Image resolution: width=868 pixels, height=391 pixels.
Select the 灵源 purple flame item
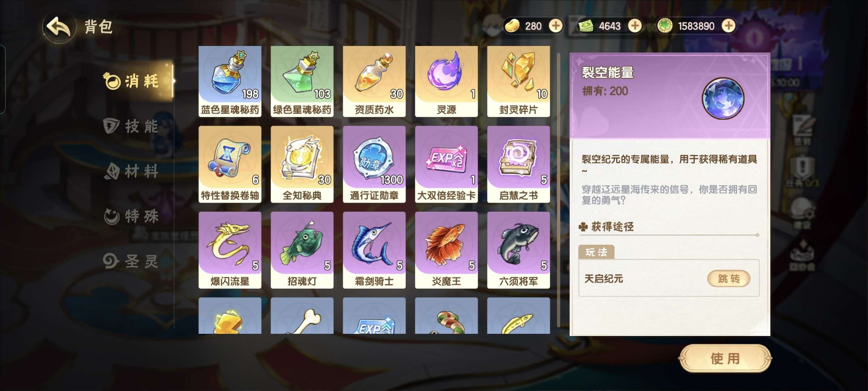click(x=446, y=81)
